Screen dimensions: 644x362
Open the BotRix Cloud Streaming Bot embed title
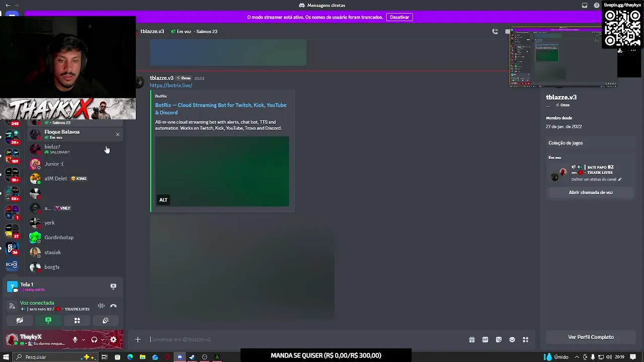pos(220,109)
